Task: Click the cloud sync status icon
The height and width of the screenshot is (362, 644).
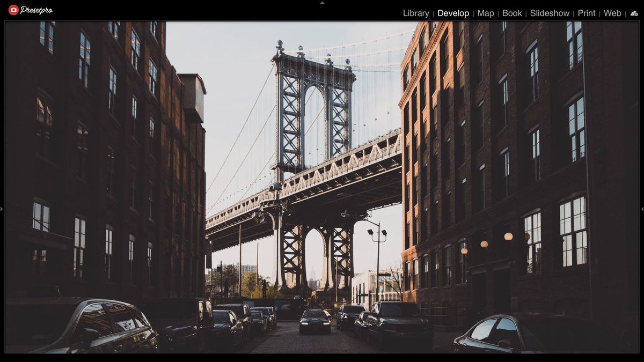Action: (x=634, y=13)
